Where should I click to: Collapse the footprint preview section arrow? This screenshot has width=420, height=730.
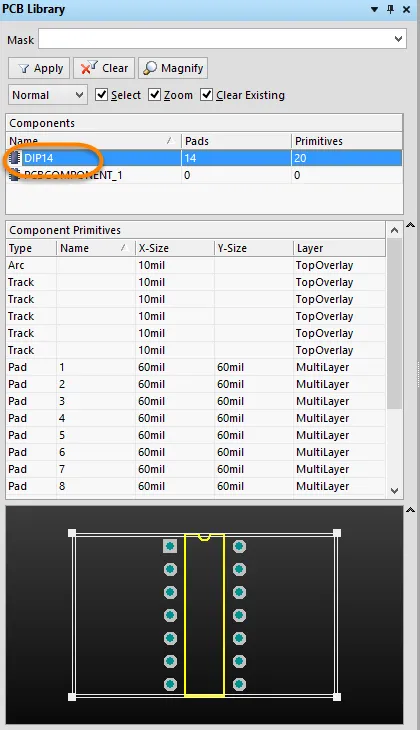410,510
